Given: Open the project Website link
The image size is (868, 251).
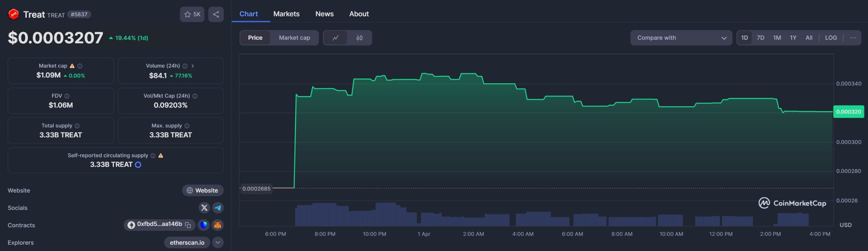Looking at the screenshot, I should 203,190.
